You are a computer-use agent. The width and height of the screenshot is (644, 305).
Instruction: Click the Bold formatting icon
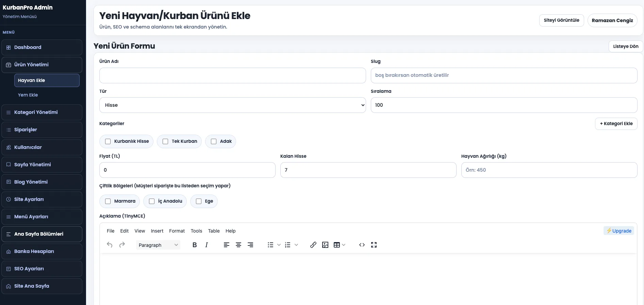coord(195,245)
